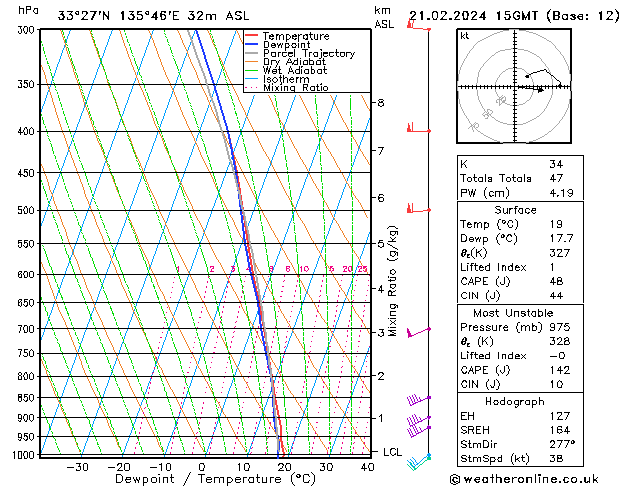Click the hodograph arrowhead marker

(x=541, y=90)
